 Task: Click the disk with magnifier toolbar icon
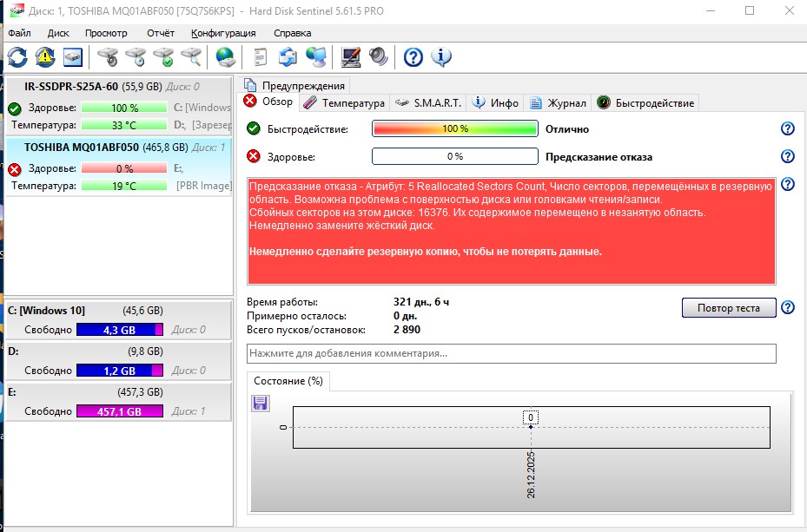point(190,57)
